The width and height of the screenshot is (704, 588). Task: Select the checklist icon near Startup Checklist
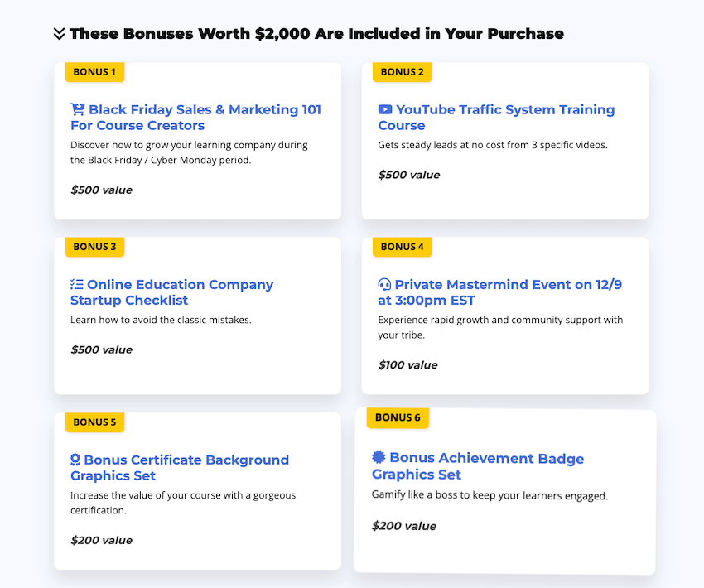[x=79, y=283]
